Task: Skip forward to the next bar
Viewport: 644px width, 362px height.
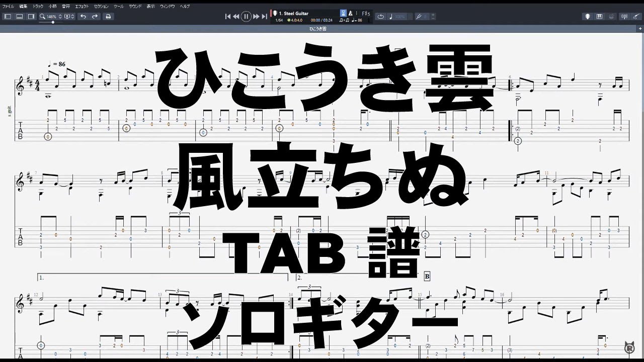Action: [x=257, y=17]
